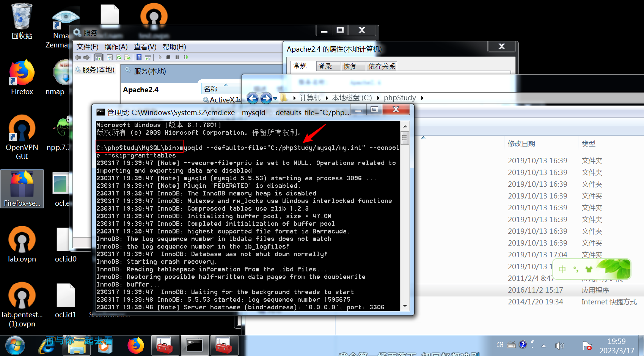Switch to the cmd window taskbar button
The width and height of the screenshot is (644, 356).
click(x=195, y=346)
